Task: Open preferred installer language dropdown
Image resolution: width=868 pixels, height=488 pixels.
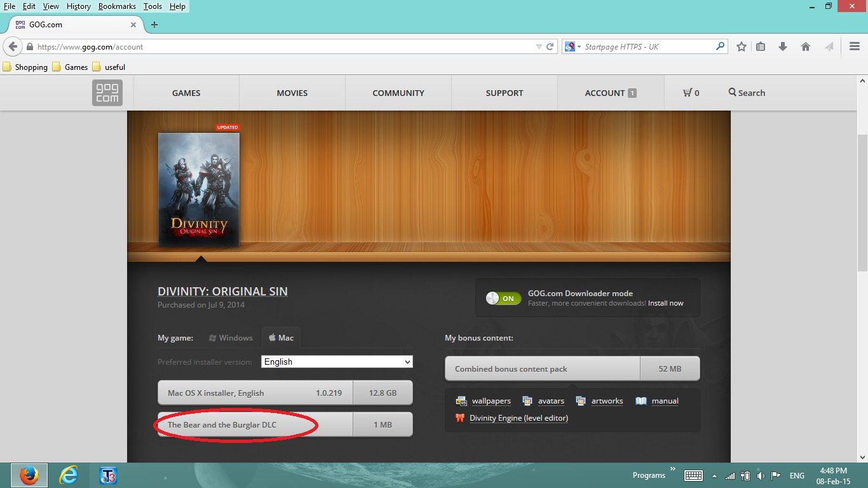Action: [x=337, y=362]
